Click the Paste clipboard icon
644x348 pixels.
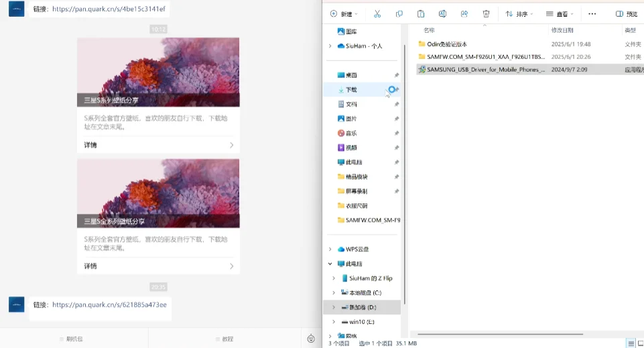coord(421,14)
